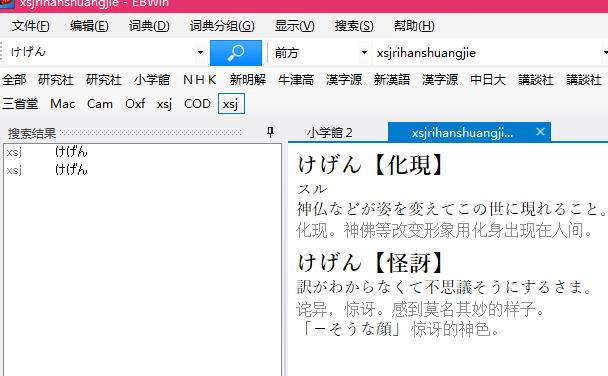Open the 搜索(S) menu

354,26
